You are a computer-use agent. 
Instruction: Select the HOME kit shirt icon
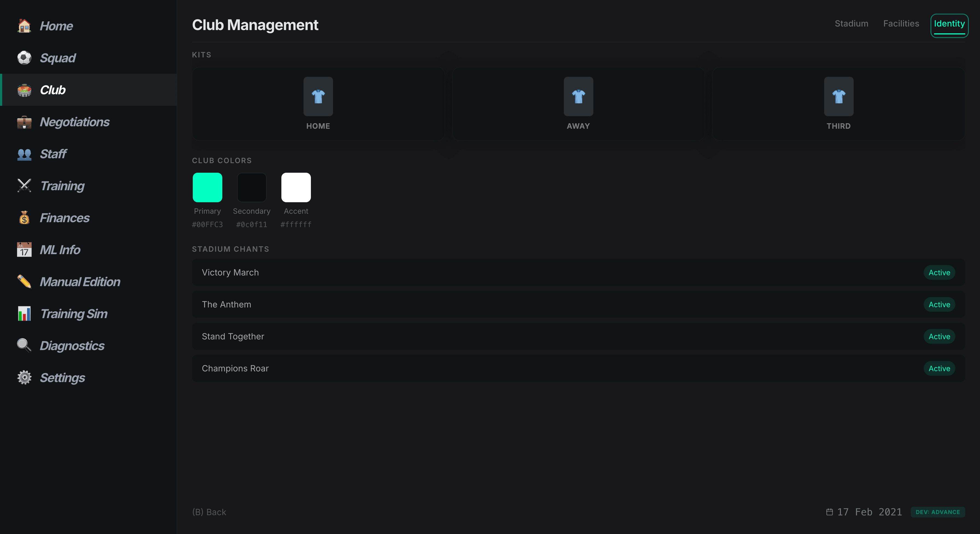[318, 96]
